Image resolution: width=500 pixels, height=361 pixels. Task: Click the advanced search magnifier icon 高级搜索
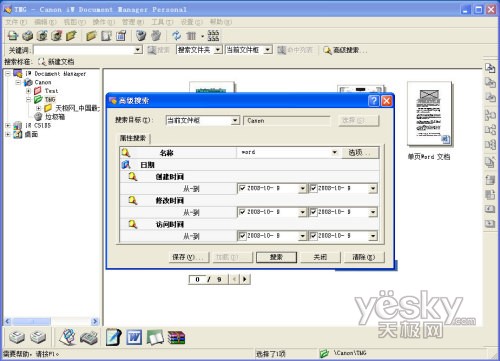pyautogui.click(x=327, y=50)
